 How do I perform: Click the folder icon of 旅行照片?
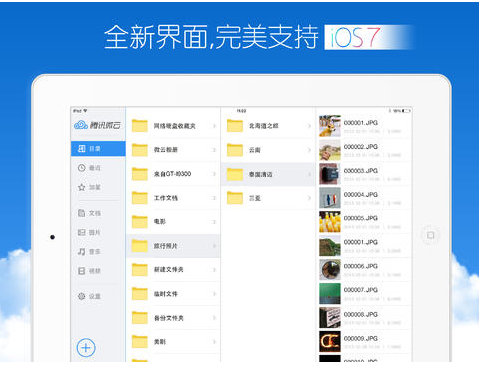point(140,246)
